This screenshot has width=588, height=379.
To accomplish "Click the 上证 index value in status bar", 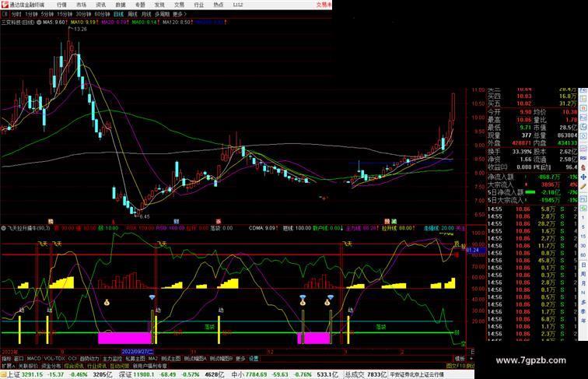I will [32, 374].
